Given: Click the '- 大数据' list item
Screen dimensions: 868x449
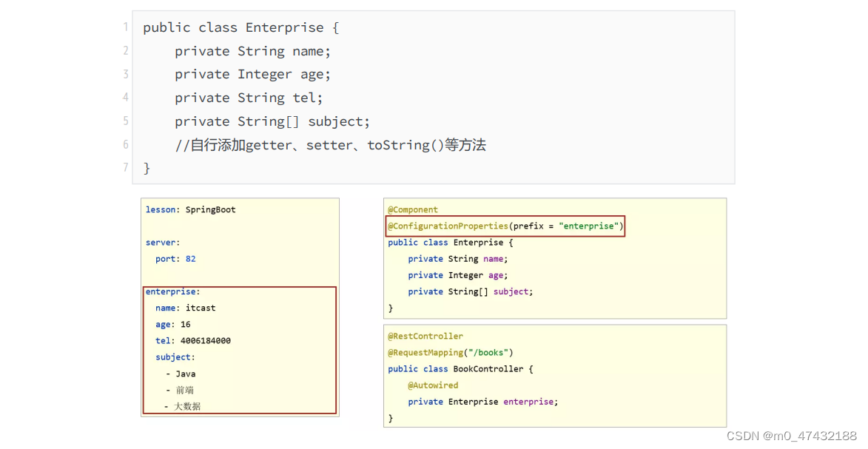Looking at the screenshot, I should (182, 406).
